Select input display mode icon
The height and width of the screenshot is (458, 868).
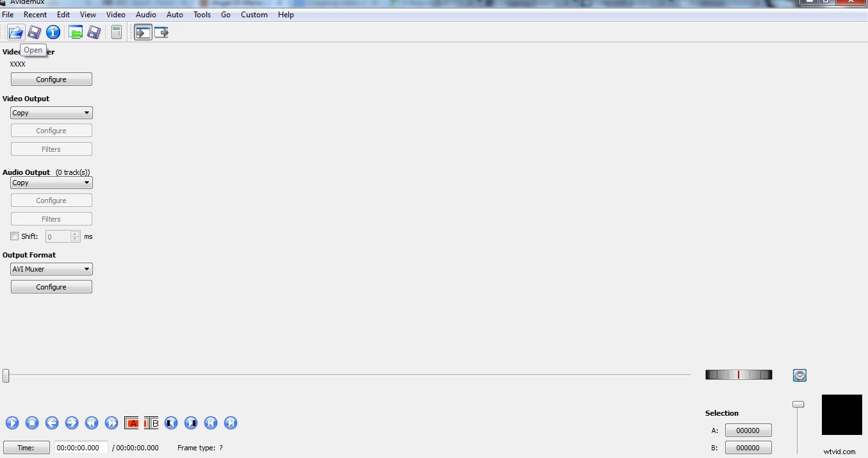pyautogui.click(x=143, y=32)
